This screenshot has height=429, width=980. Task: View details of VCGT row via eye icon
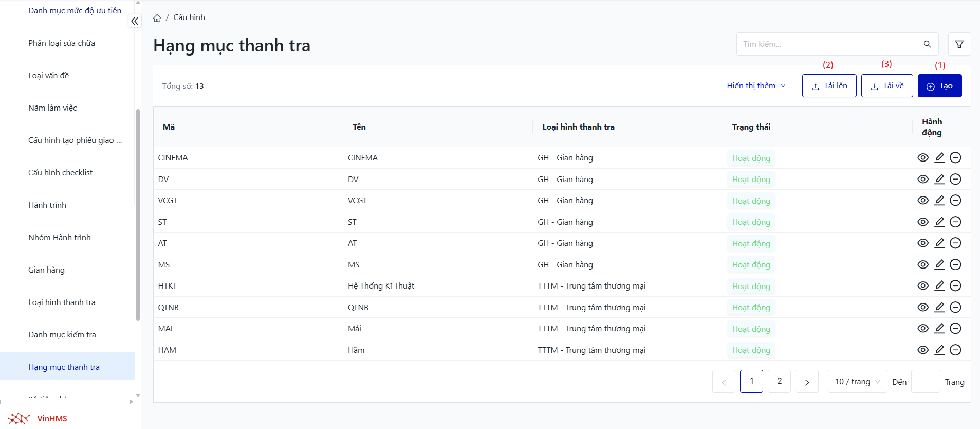(923, 201)
